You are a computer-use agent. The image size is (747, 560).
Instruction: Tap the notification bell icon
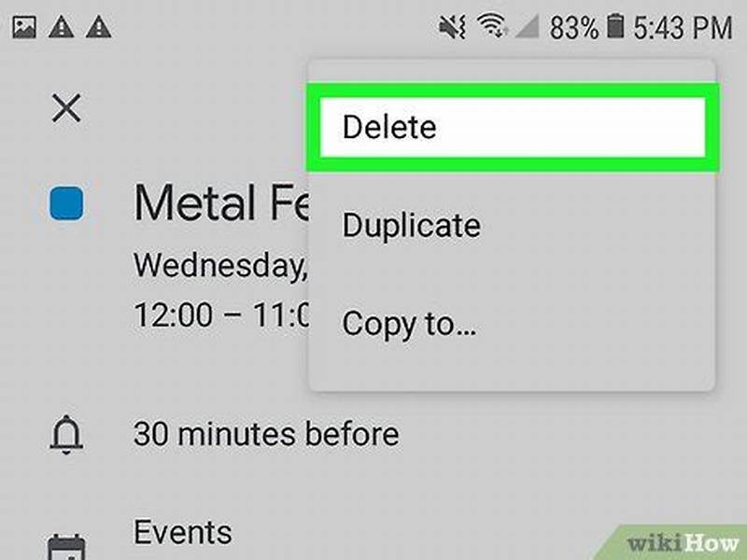point(65,434)
